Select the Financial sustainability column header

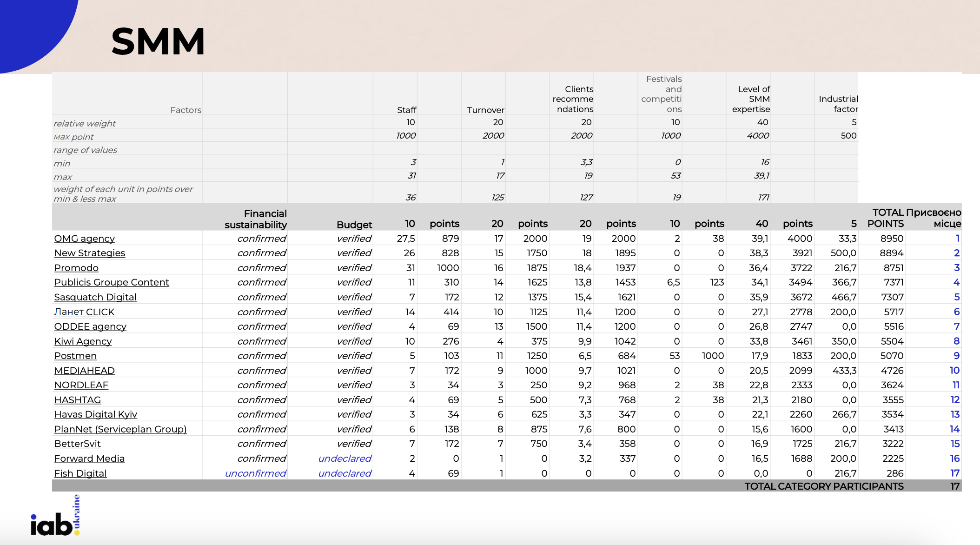[x=256, y=219]
